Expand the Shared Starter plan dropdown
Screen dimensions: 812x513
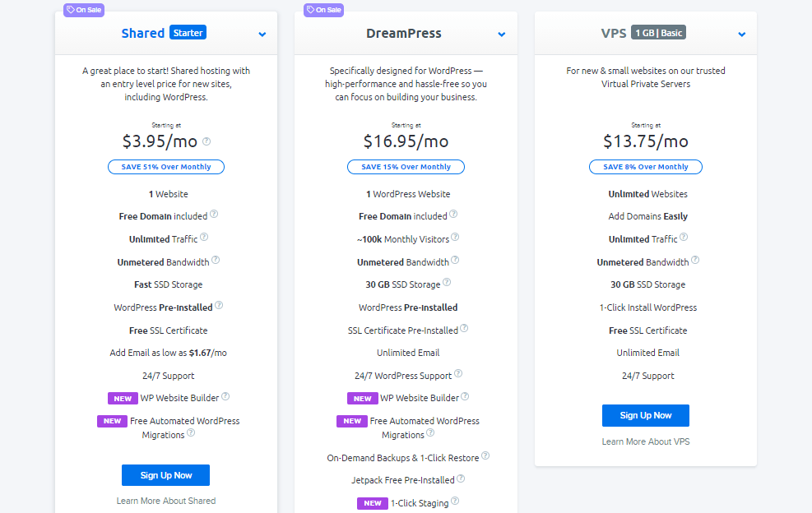[262, 35]
